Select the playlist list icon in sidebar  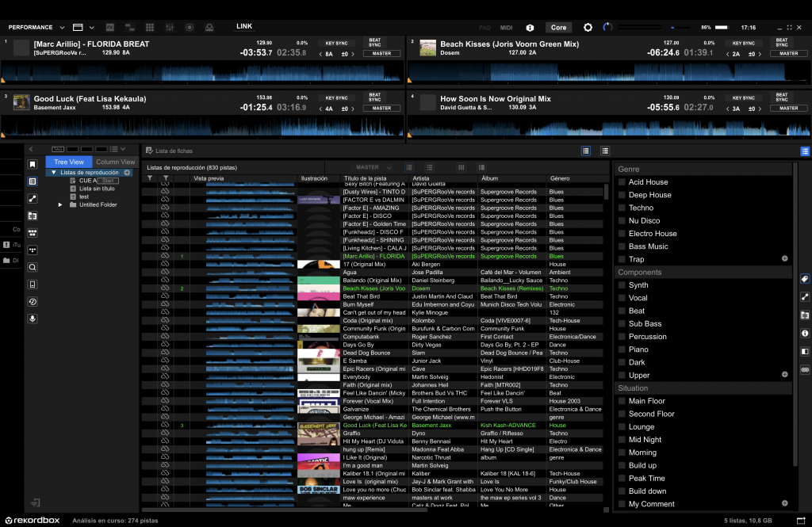[33, 181]
